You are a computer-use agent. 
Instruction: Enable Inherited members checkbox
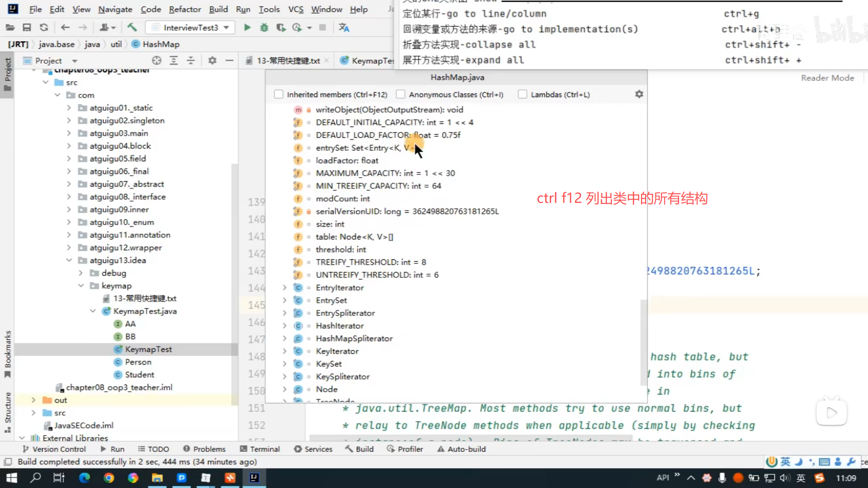[278, 94]
